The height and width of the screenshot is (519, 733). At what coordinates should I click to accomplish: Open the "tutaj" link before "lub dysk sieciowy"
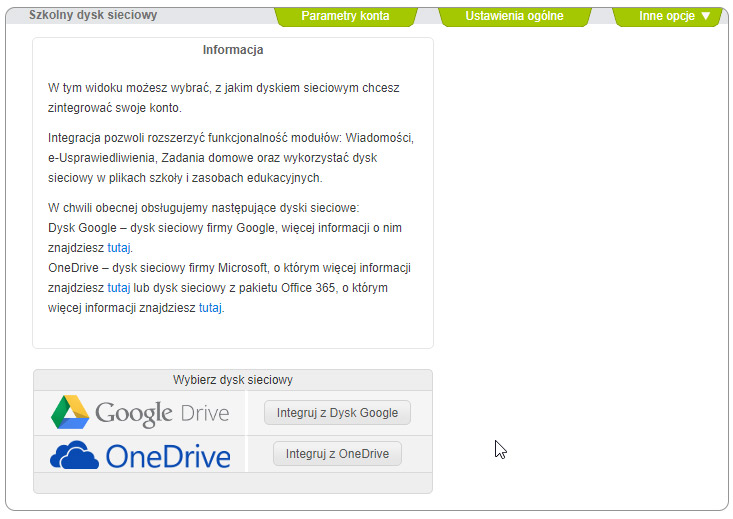[x=119, y=288]
